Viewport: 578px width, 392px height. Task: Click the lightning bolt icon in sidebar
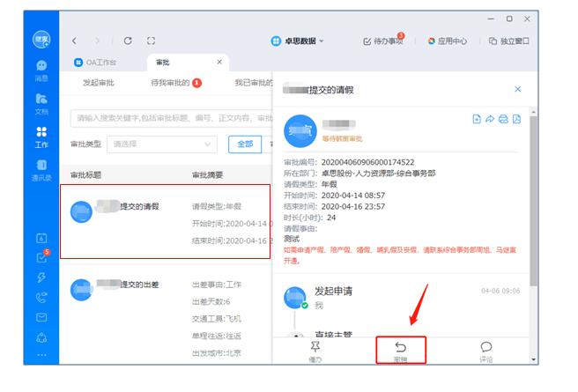(x=41, y=277)
